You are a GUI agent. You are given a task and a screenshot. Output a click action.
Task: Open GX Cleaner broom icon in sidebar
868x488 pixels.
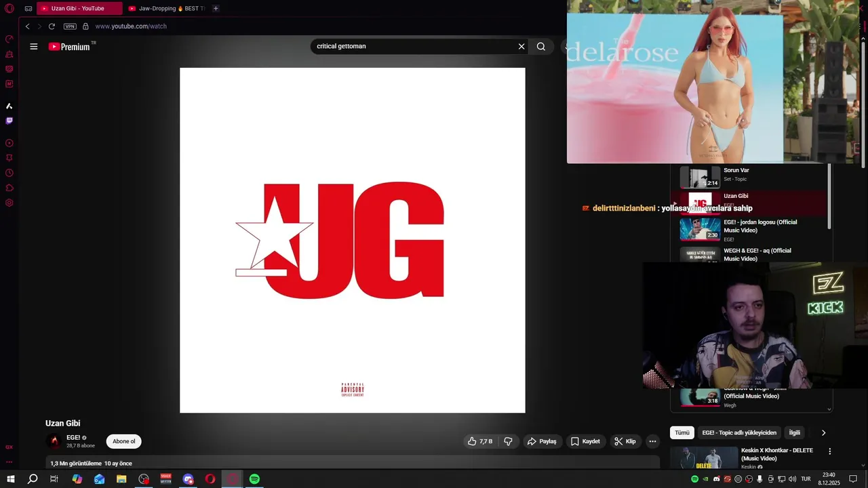point(9,54)
